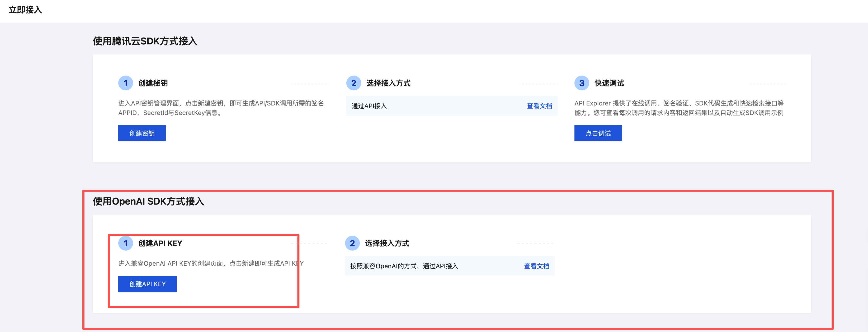This screenshot has width=868, height=332.
Task: Select the 通过API接入 row
Action: 369,106
